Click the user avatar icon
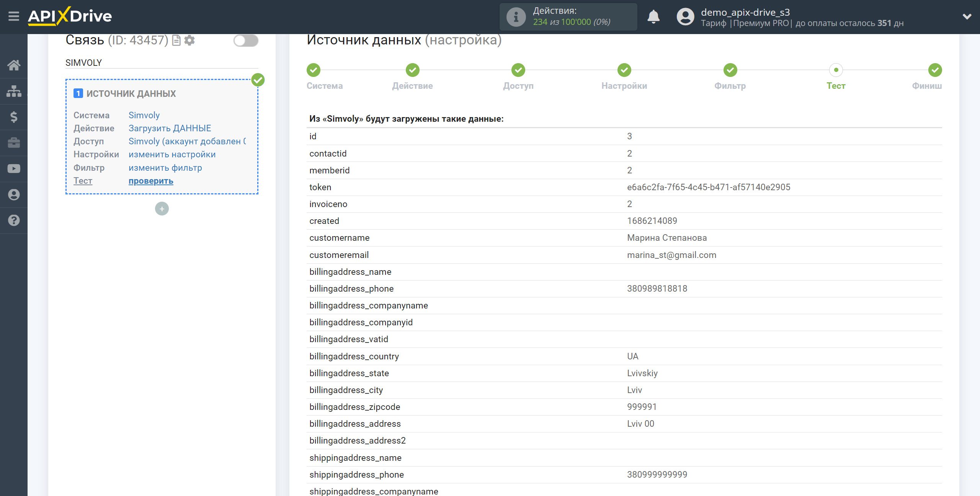 pyautogui.click(x=685, y=17)
